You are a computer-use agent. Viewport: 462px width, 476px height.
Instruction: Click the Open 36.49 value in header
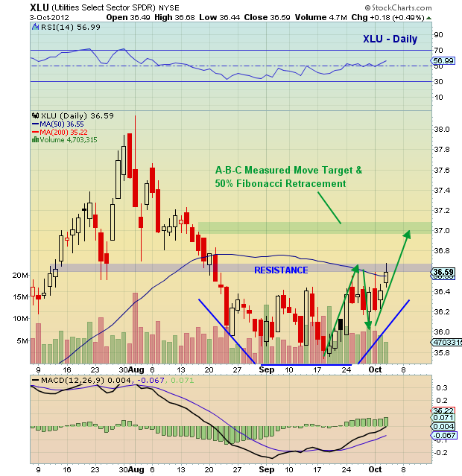(128, 18)
